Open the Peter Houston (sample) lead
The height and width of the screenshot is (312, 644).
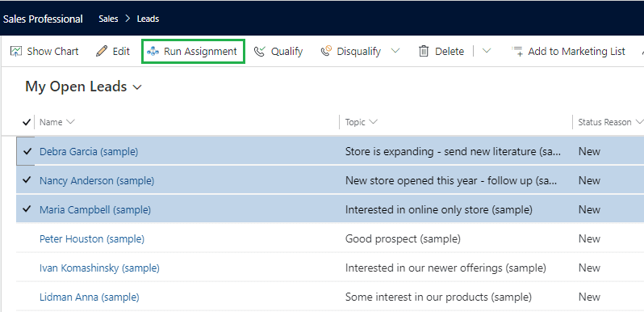click(x=92, y=238)
